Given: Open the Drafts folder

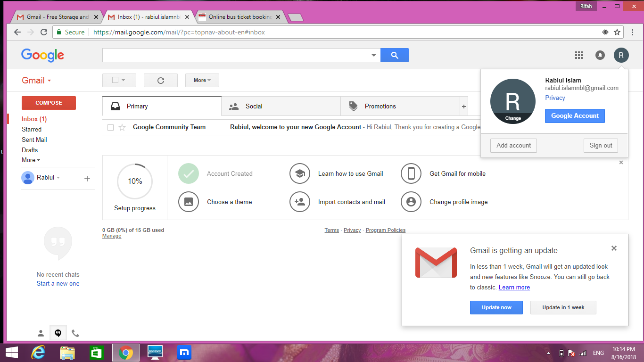Looking at the screenshot, I should click(30, 150).
